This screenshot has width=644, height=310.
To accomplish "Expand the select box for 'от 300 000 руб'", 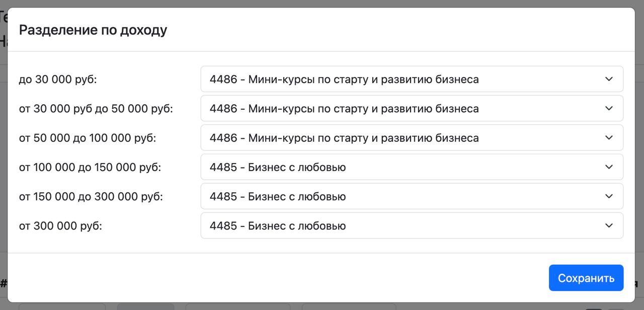I will pyautogui.click(x=412, y=225).
